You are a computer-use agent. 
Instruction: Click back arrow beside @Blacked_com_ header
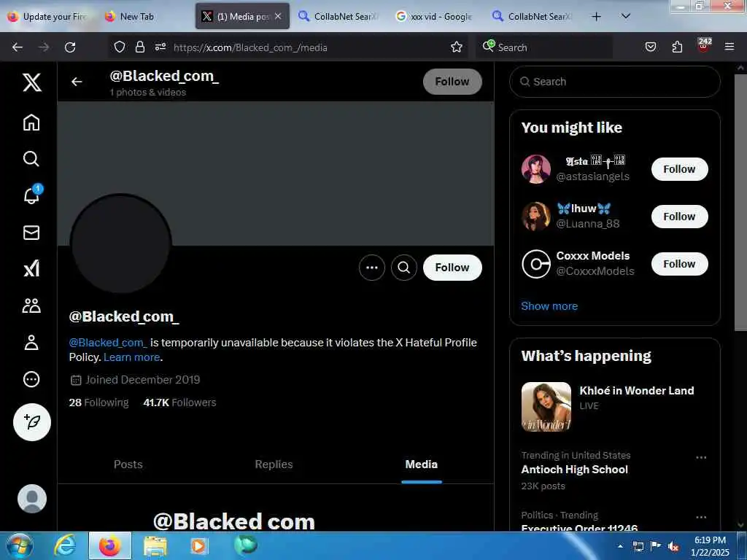click(x=77, y=82)
